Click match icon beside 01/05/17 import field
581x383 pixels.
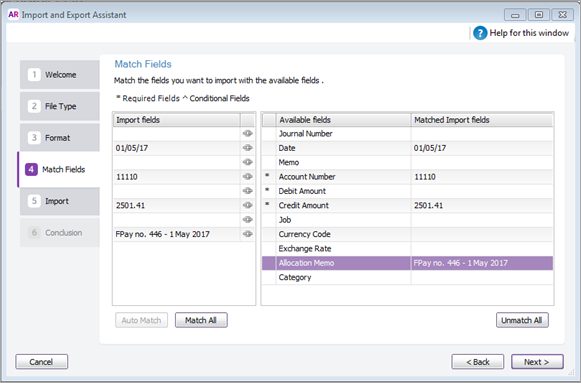(248, 148)
